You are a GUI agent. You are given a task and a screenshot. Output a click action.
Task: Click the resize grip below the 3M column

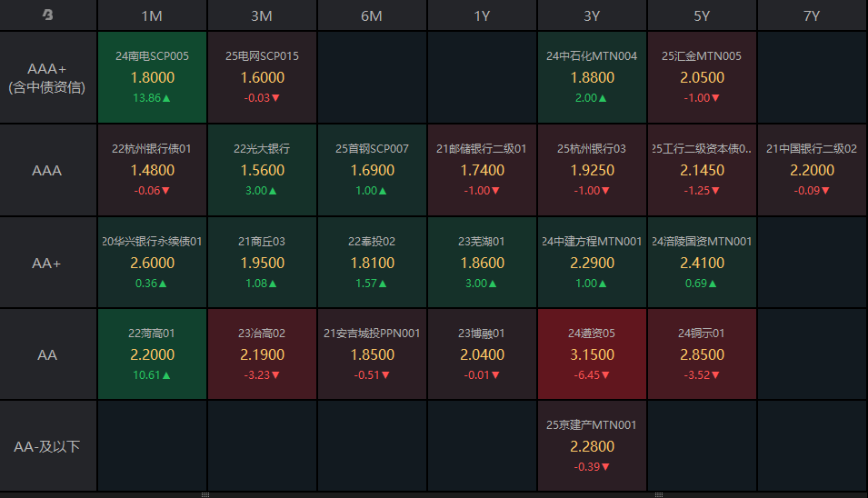205,494
